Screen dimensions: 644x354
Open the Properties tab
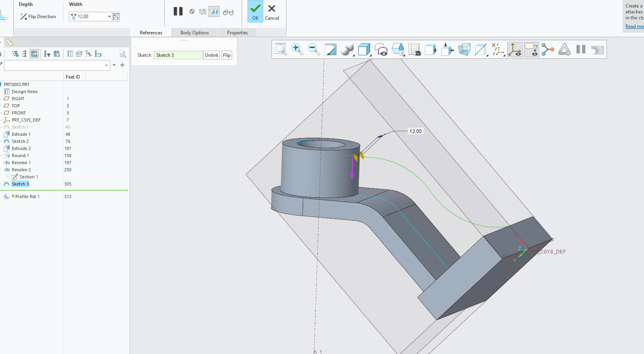click(237, 33)
